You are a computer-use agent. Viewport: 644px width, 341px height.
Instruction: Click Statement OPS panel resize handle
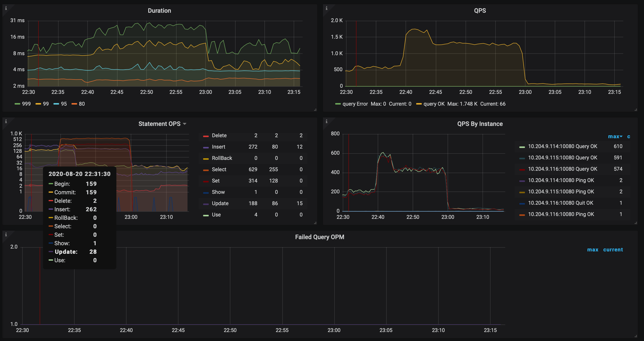coord(315,223)
